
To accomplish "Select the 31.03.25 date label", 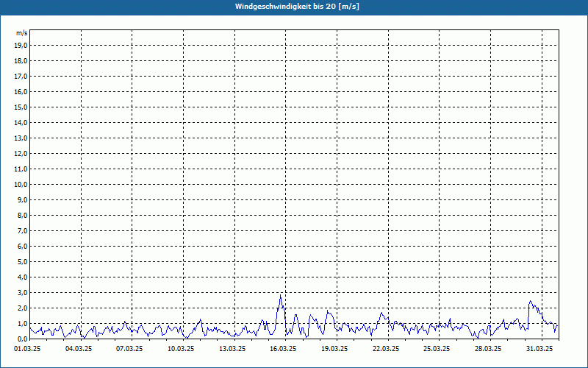I will pyautogui.click(x=539, y=349).
